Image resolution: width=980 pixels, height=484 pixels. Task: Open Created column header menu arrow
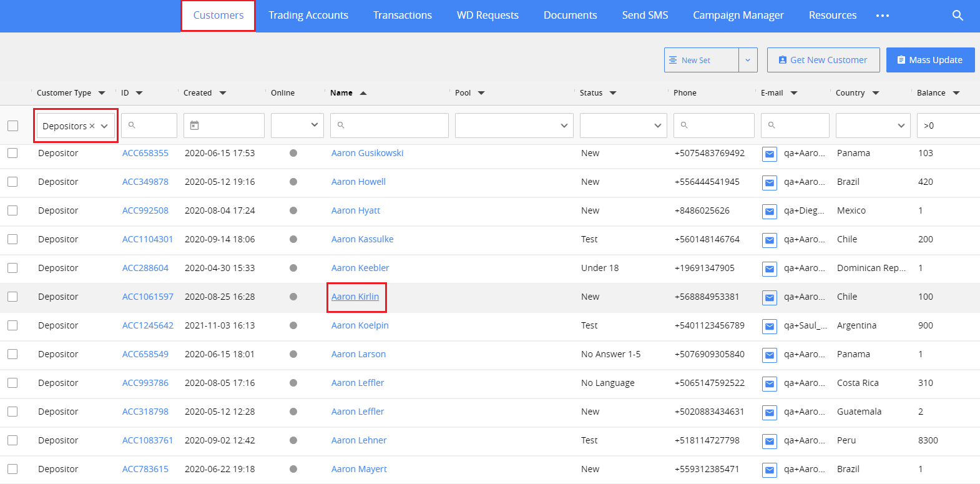[x=223, y=93]
